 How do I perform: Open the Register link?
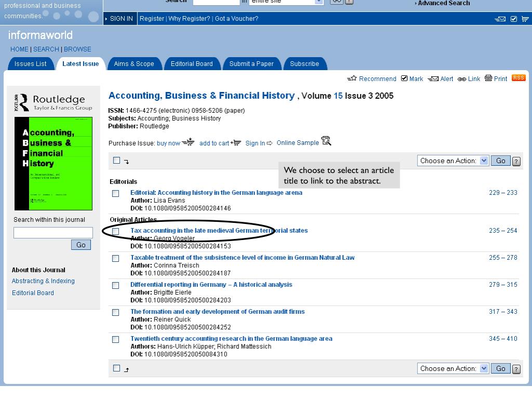click(152, 19)
